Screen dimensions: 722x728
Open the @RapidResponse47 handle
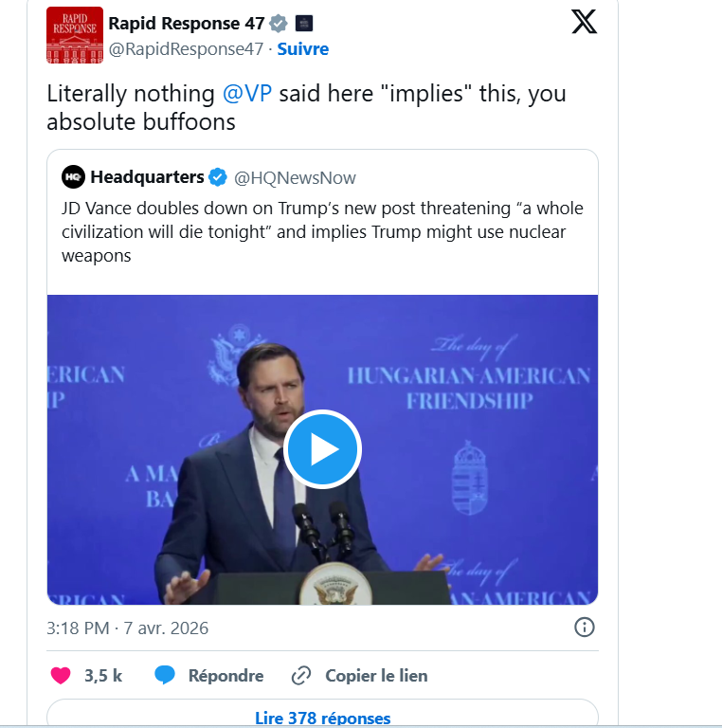click(186, 48)
